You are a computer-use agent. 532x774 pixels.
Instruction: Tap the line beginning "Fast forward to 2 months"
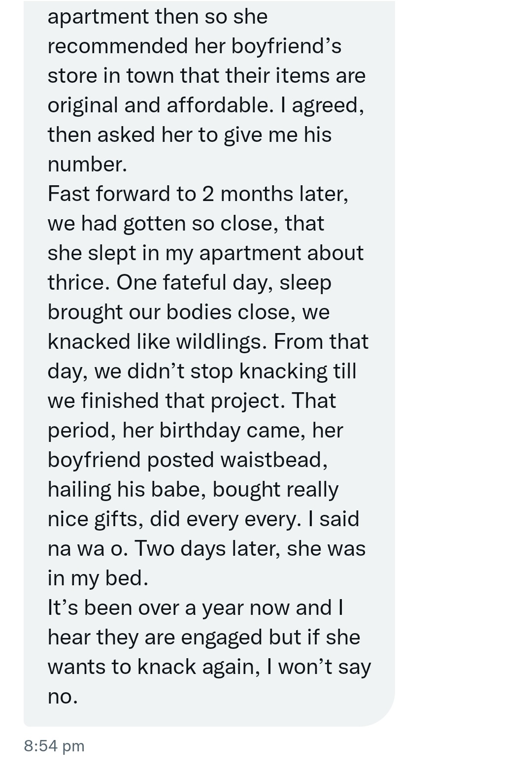198,194
